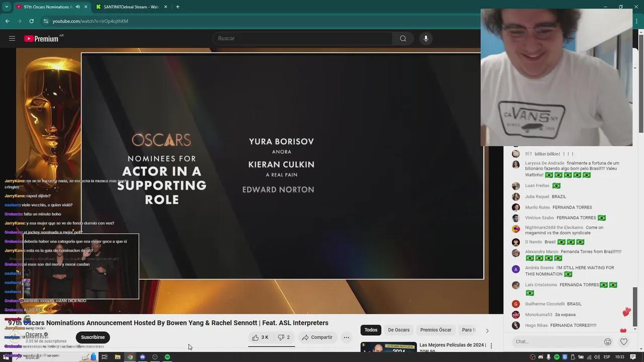The width and height of the screenshot is (644, 362).
Task: Mute the Oscars tab audio speaker icon
Action: [78, 7]
